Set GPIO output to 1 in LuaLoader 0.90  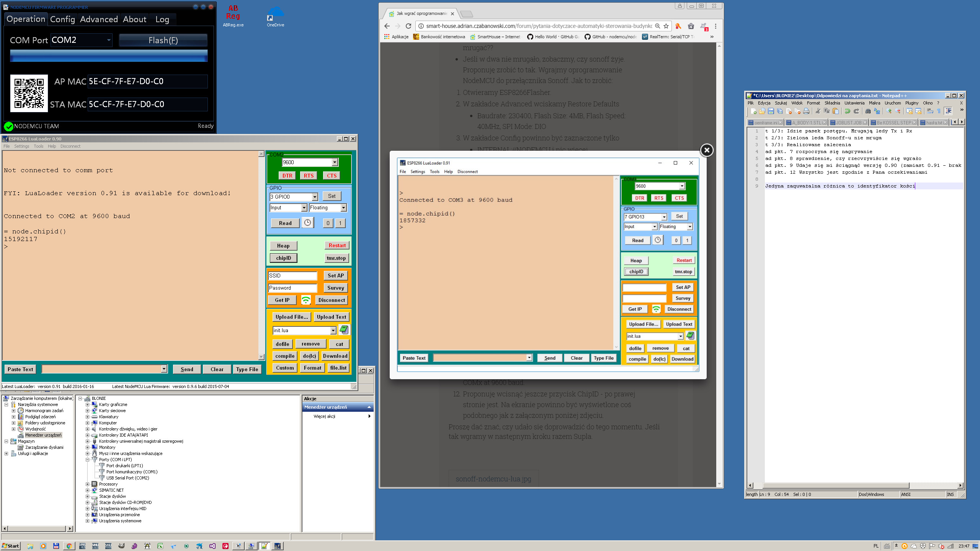[340, 223]
